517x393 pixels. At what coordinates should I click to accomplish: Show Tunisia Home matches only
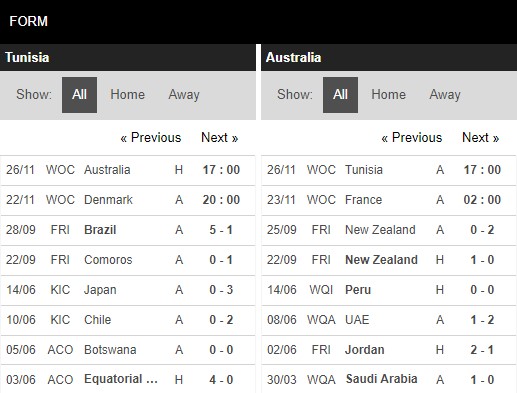127,95
